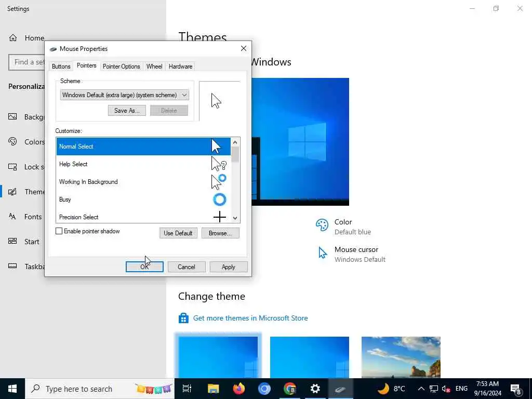The width and height of the screenshot is (532, 399).
Task: Click the Browse... button
Action: coord(220,233)
